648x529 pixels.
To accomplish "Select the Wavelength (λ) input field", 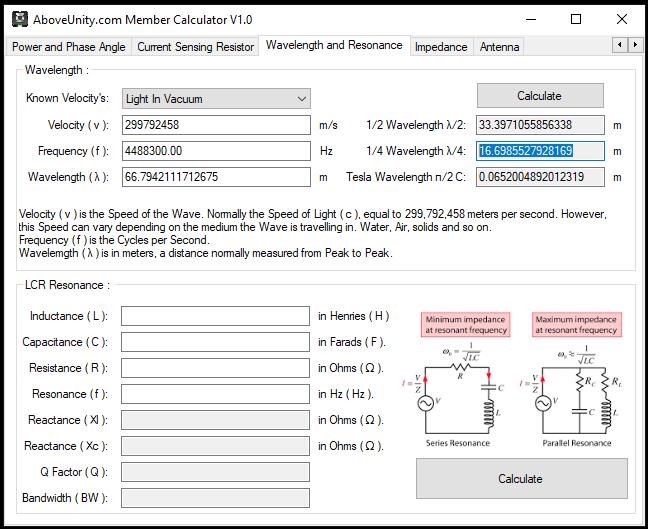I will 216,177.
